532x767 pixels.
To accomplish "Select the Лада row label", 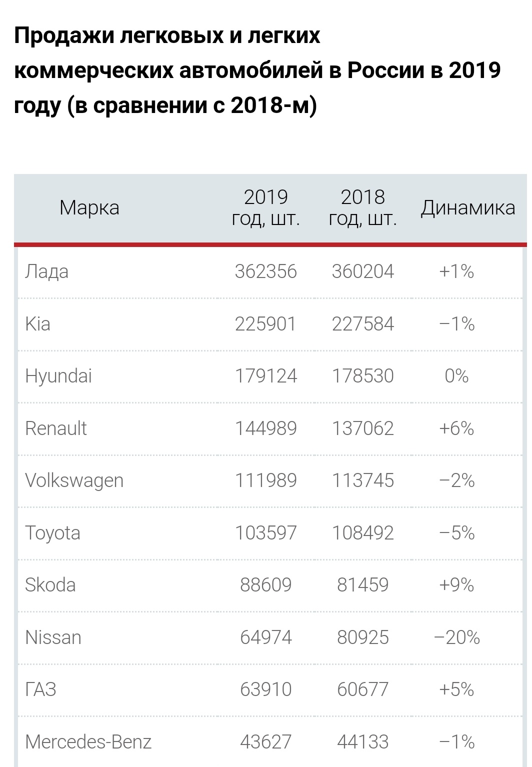I will pyautogui.click(x=46, y=271).
